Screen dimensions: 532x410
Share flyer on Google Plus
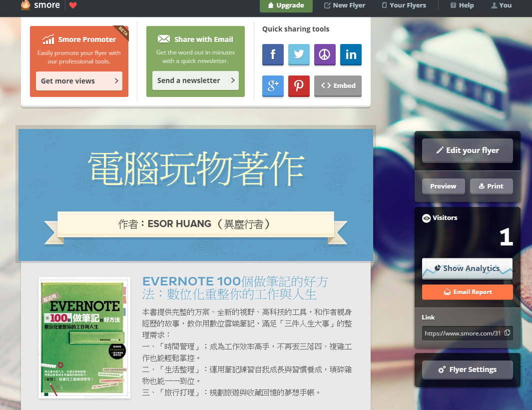coord(273,86)
